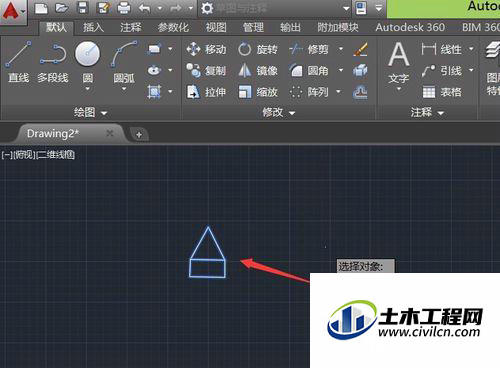Click the Save As icon
The width and height of the screenshot is (500, 368).
tap(103, 8)
